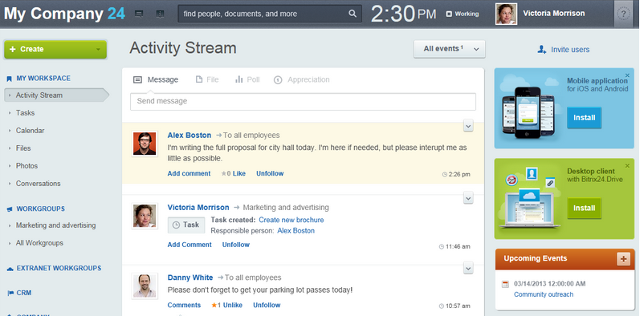Image resolution: width=644 pixels, height=316 pixels.
Task: Open Marketing and advertising workgroup in sidebar
Action: click(56, 225)
